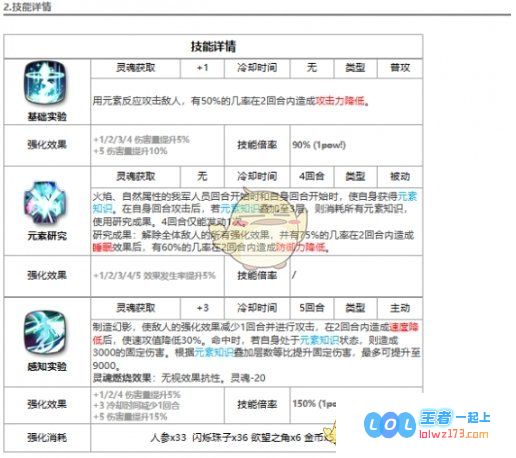This screenshot has height=458, width=516.
Task: Click the 普攻 type cell
Action: click(x=400, y=68)
